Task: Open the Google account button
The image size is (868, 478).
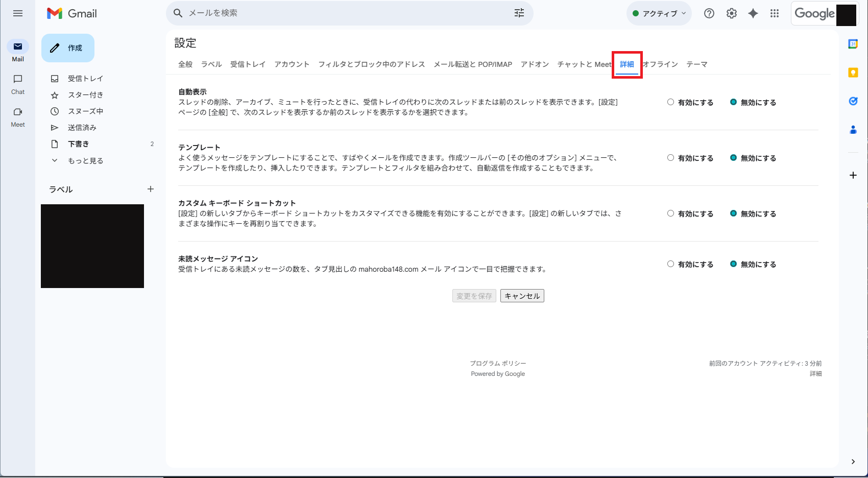Action: click(825, 14)
